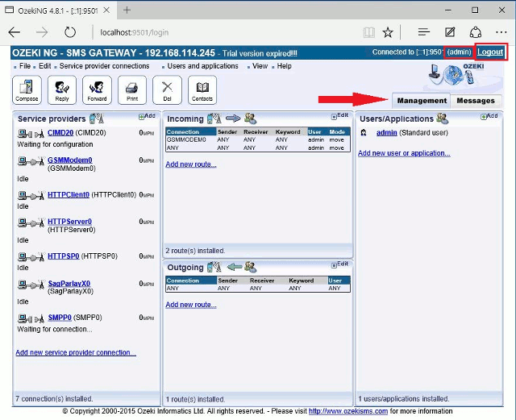This screenshot has width=516, height=420.
Task: Click Add new user or application
Action: pos(404,153)
